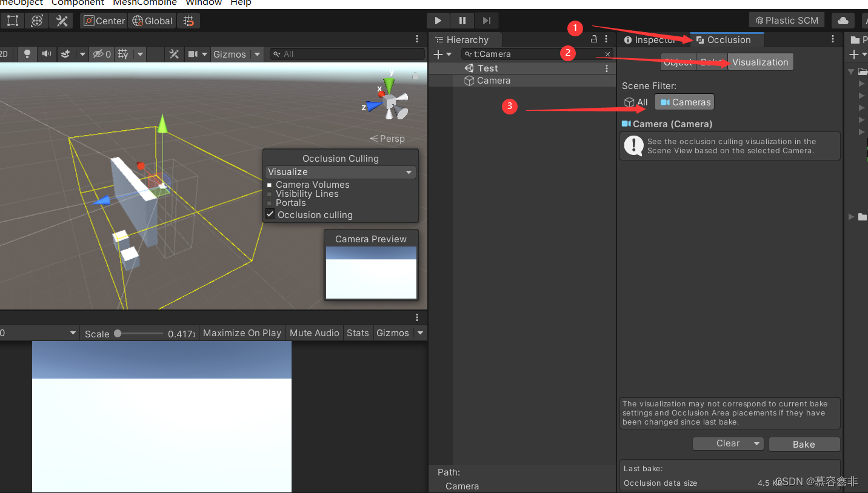Open the Available Custom Editor Tools menu
868x493 pixels.
coord(61,20)
